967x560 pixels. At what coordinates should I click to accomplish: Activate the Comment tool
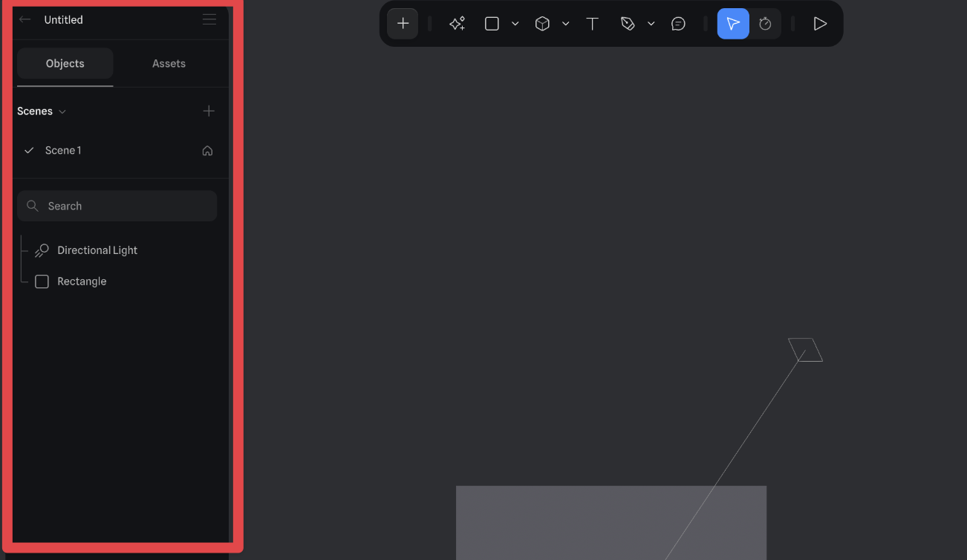[x=678, y=24]
